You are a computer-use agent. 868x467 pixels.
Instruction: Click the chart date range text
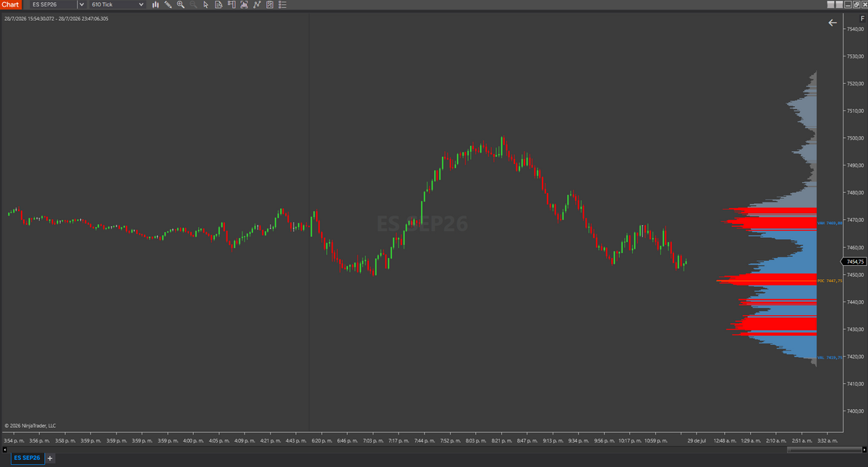point(56,18)
